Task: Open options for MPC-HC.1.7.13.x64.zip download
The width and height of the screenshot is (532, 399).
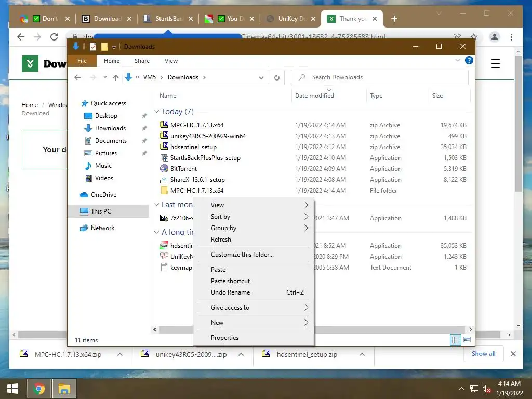Action: pos(120,354)
